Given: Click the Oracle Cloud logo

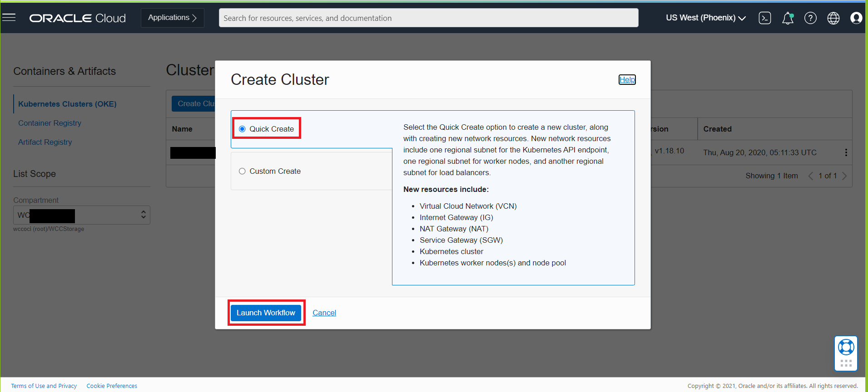Looking at the screenshot, I should coord(78,18).
